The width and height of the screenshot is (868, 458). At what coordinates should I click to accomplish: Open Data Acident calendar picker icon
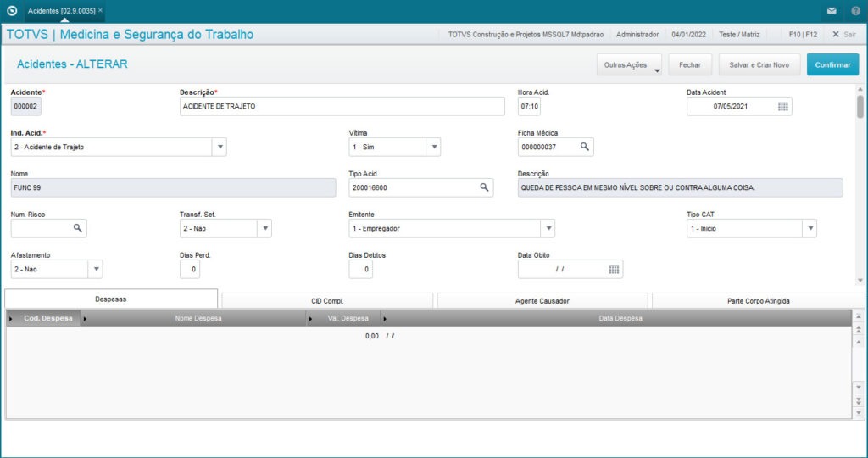(782, 106)
